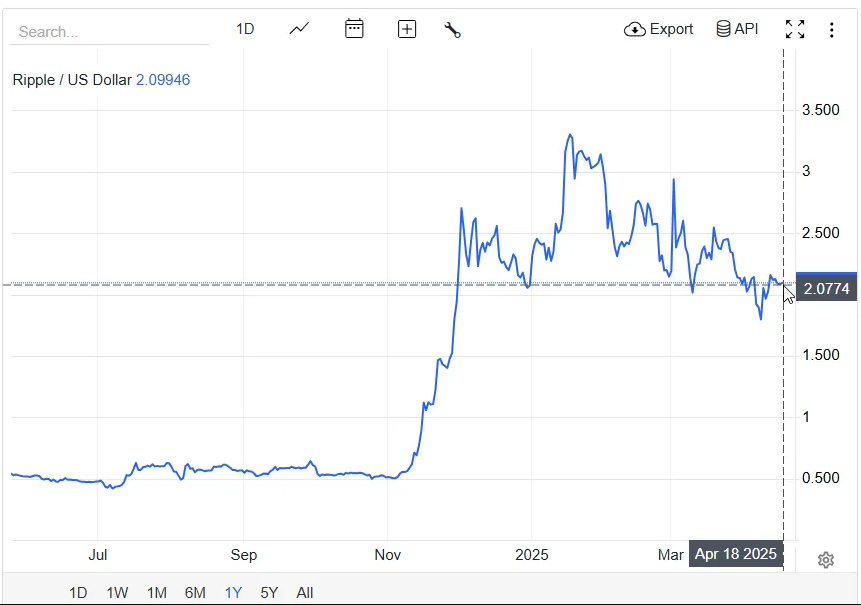The height and width of the screenshot is (605, 861).
Task: Open the calendar date range picker
Action: tap(354, 29)
